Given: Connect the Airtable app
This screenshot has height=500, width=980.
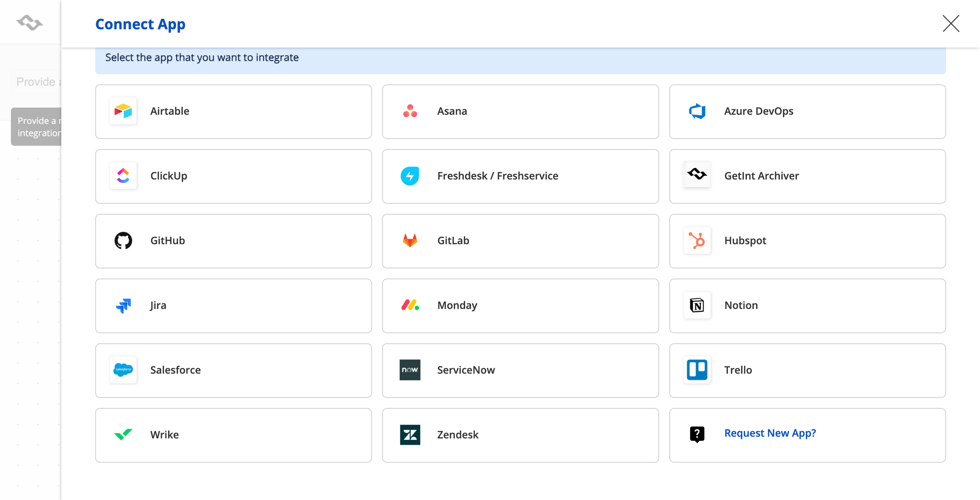Looking at the screenshot, I should point(233,111).
